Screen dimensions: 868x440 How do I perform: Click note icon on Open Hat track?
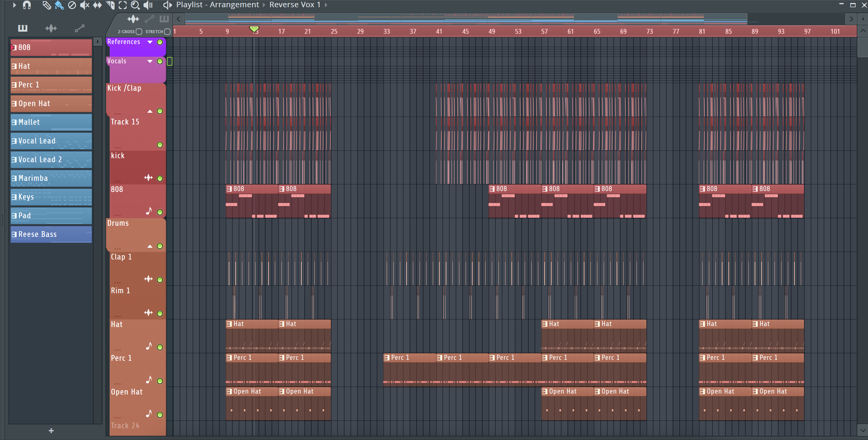(149, 413)
